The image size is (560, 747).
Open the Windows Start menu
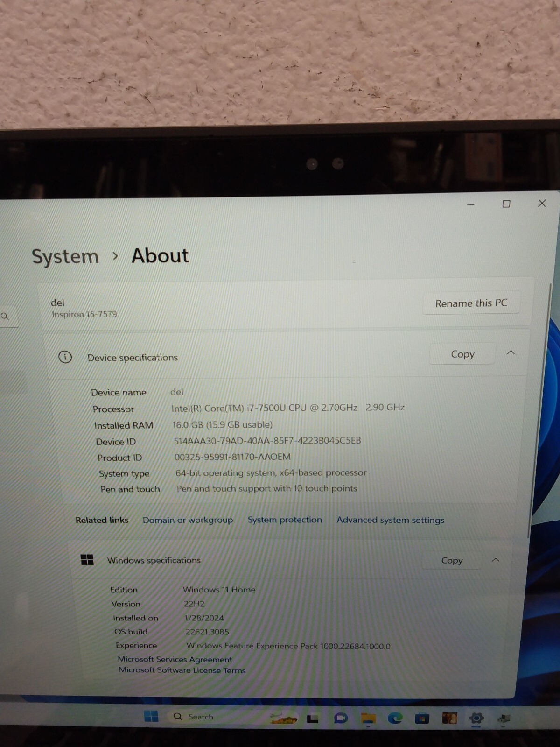(151, 716)
